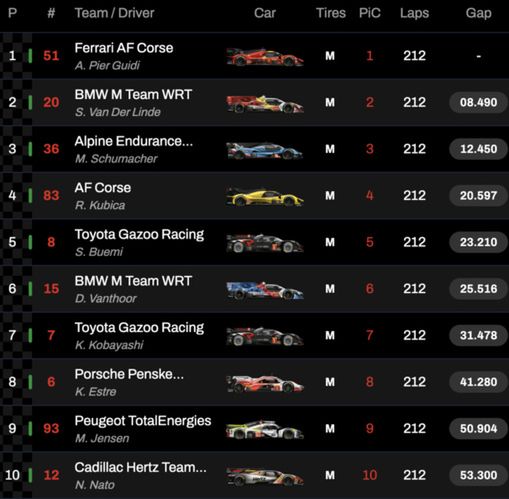Select the Cadillac #12 car image

[265, 477]
